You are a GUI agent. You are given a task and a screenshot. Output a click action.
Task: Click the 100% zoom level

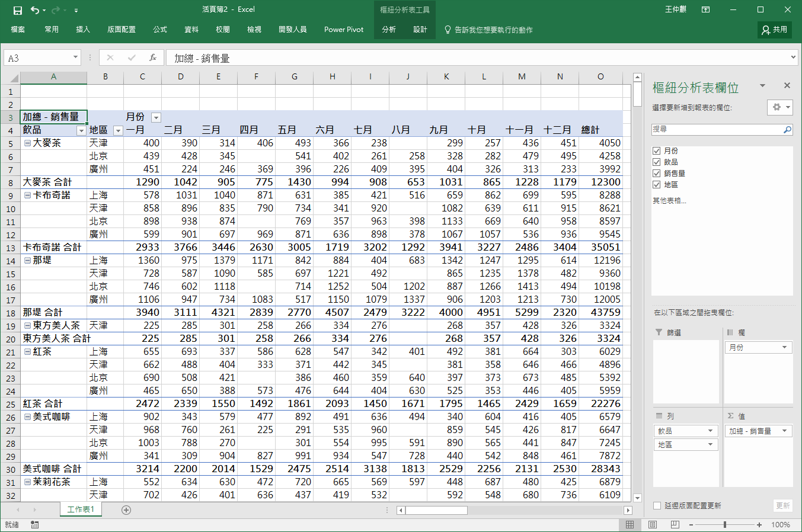pyautogui.click(x=781, y=525)
